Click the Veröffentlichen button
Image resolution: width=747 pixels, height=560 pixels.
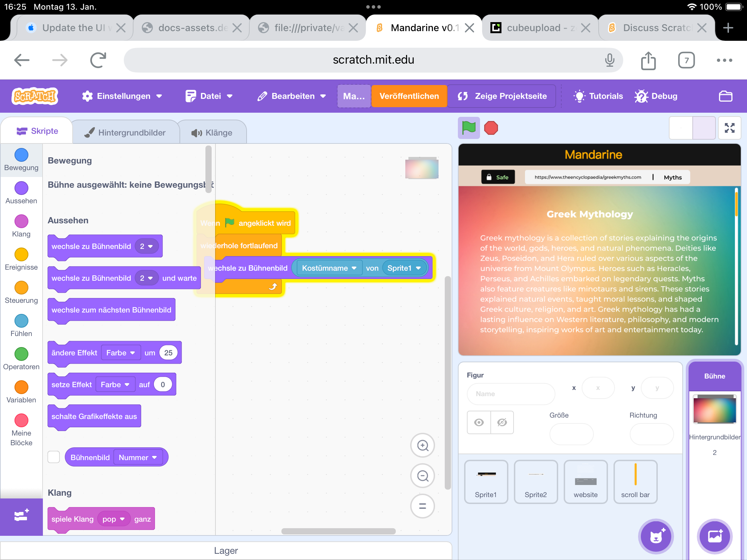[x=409, y=96]
